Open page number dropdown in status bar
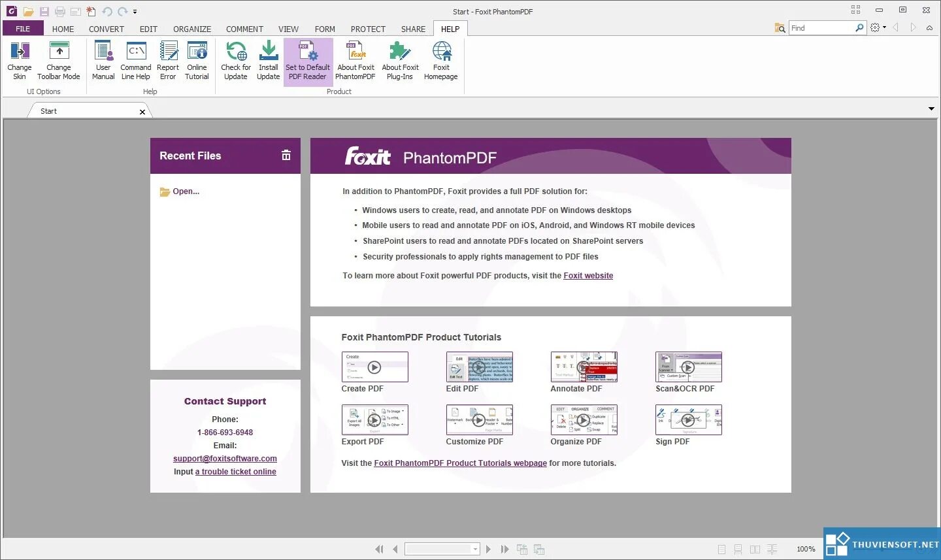Screen dimensions: 941x560 [x=475, y=550]
